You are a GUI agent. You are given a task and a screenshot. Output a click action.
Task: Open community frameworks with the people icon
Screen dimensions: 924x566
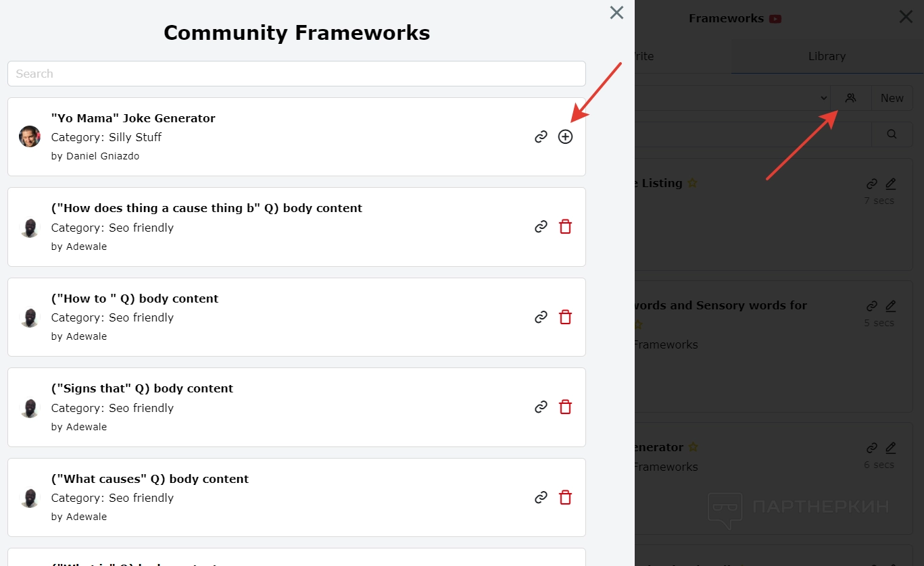click(851, 98)
